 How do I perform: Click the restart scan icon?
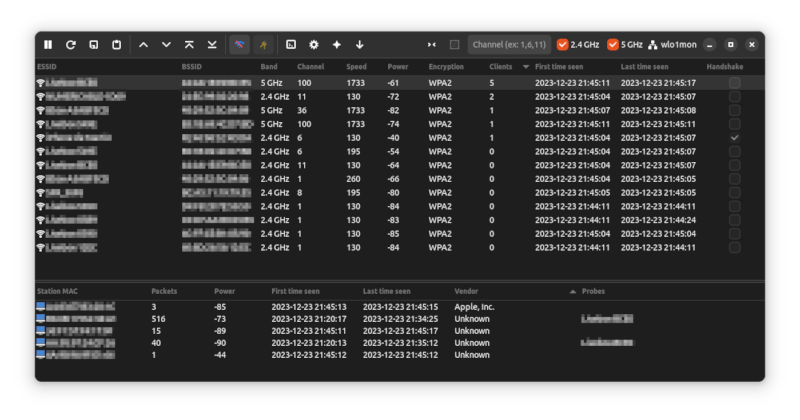coord(71,45)
